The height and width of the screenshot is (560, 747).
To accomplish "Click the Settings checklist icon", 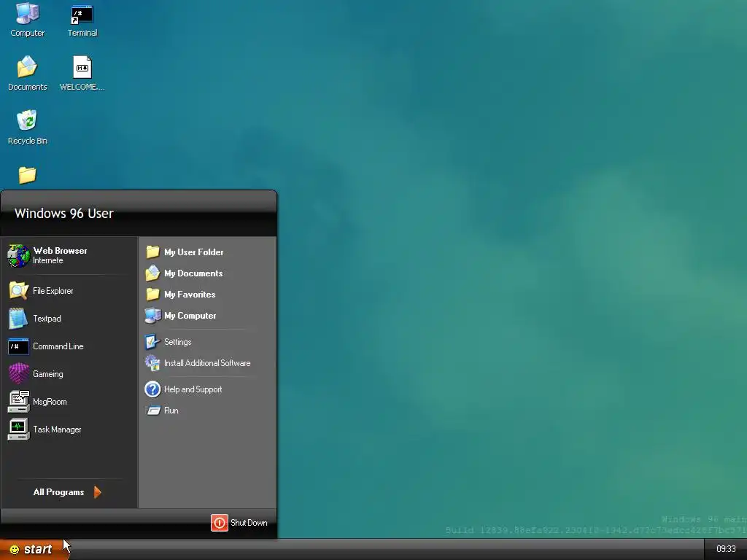I will pos(152,341).
